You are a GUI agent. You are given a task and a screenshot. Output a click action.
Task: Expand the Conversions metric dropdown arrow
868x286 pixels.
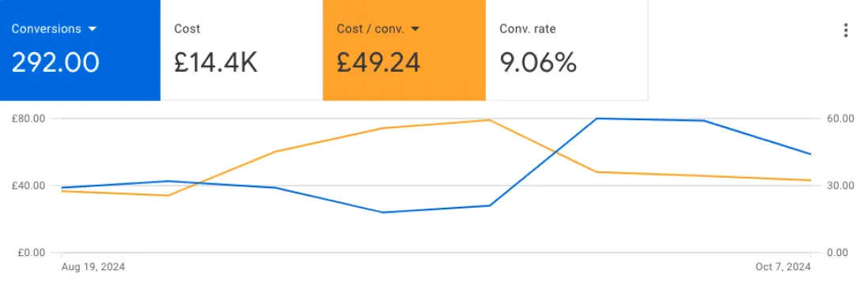(x=93, y=28)
